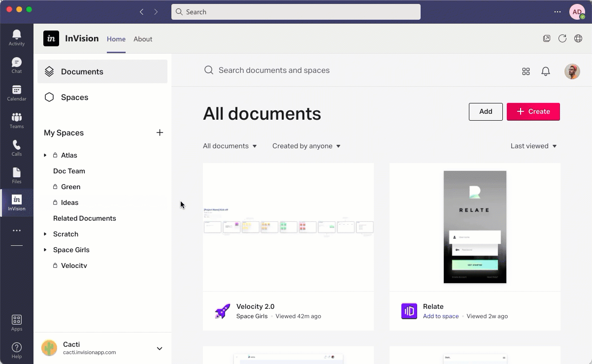592x364 pixels.
Task: Switch to the About tab
Action: 143,39
